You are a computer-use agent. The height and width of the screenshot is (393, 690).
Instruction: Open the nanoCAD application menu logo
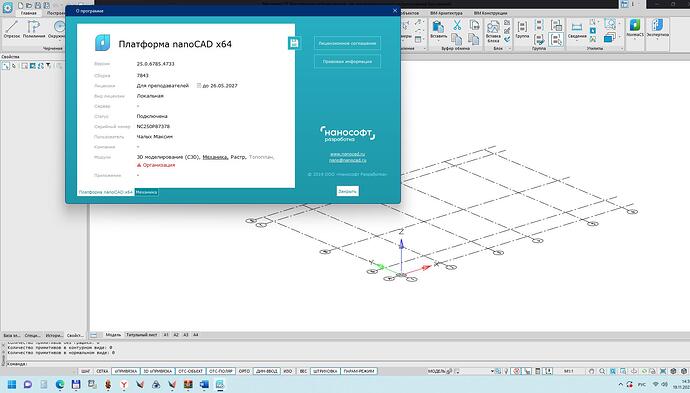[x=7, y=7]
